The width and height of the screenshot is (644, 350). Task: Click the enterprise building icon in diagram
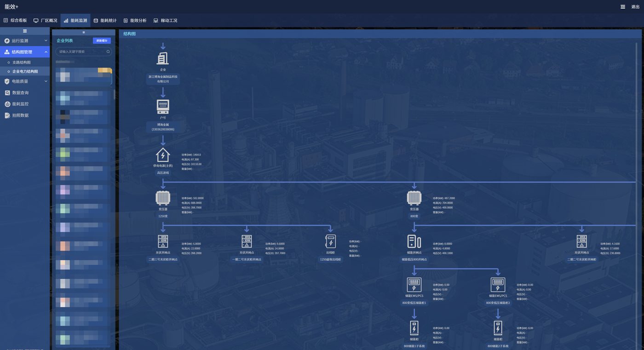pos(163,58)
